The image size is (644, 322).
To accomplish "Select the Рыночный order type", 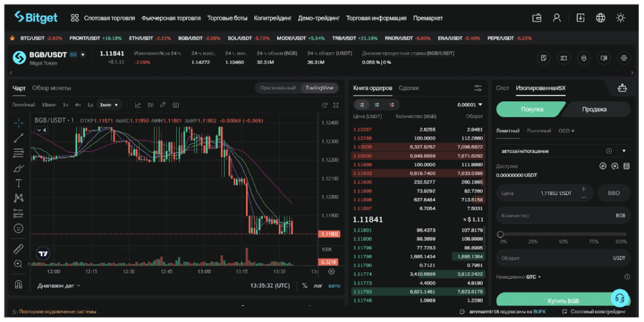I will 539,131.
